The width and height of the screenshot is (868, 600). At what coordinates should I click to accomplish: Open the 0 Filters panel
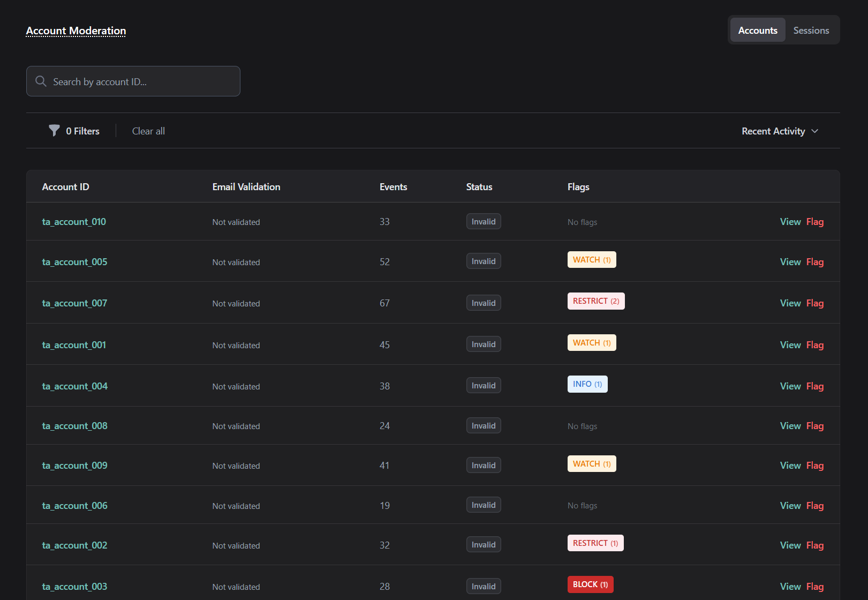point(82,131)
